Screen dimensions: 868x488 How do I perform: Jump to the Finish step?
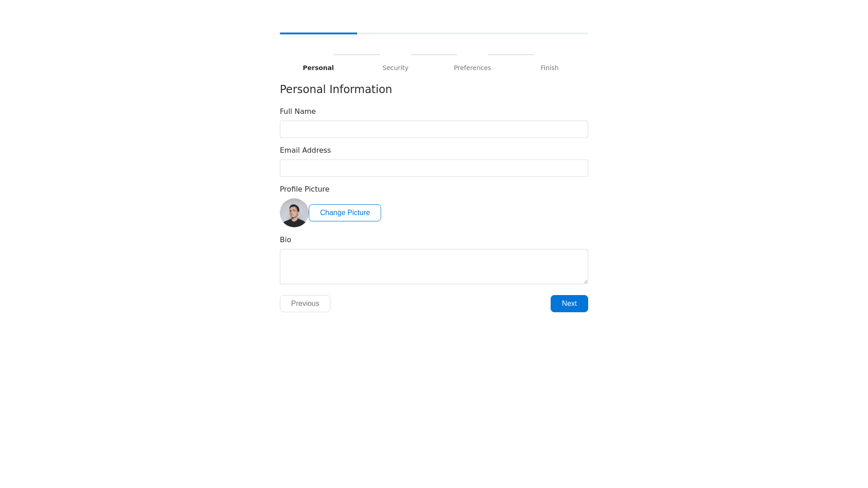point(549,68)
